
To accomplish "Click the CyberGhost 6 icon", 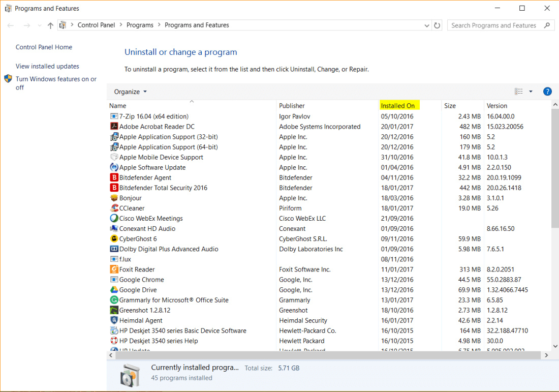I will tap(114, 238).
